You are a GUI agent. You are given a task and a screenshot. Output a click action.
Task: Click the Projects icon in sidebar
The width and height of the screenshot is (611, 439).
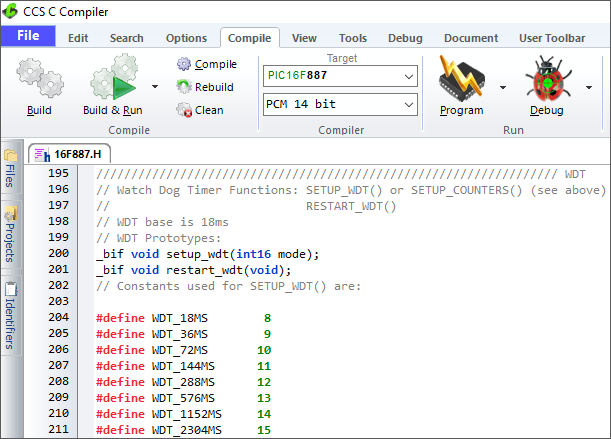[x=11, y=213]
